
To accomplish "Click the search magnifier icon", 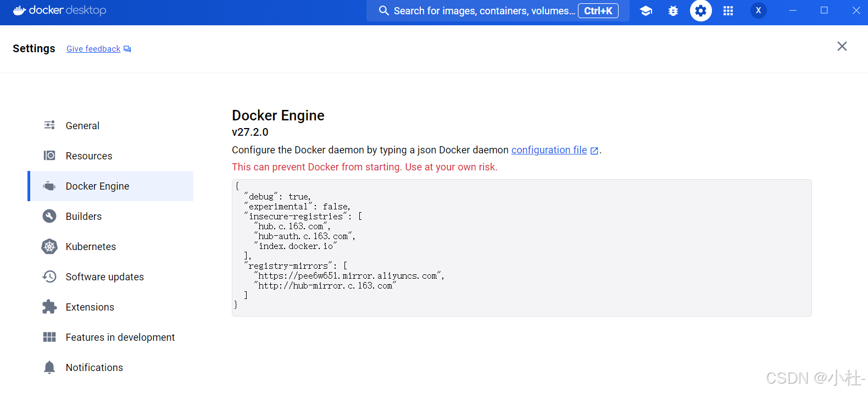I will tap(384, 10).
